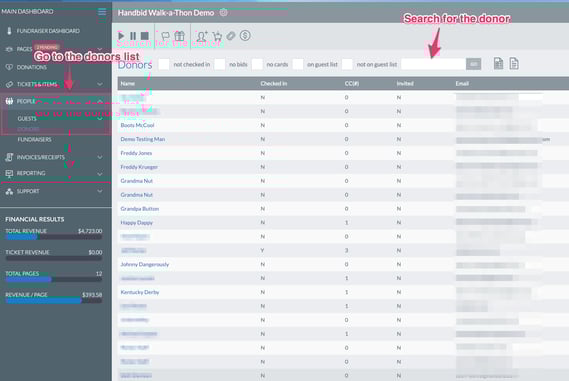Open donor Demo Testing Man
The height and width of the screenshot is (381, 569).
tap(143, 139)
